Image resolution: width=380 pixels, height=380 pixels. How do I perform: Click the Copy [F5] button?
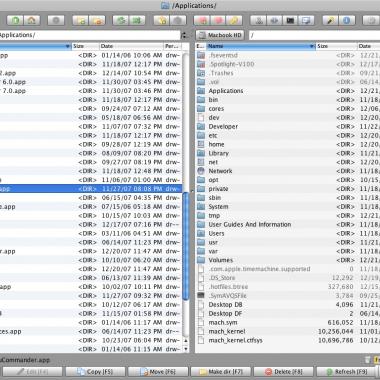[x=95, y=372]
